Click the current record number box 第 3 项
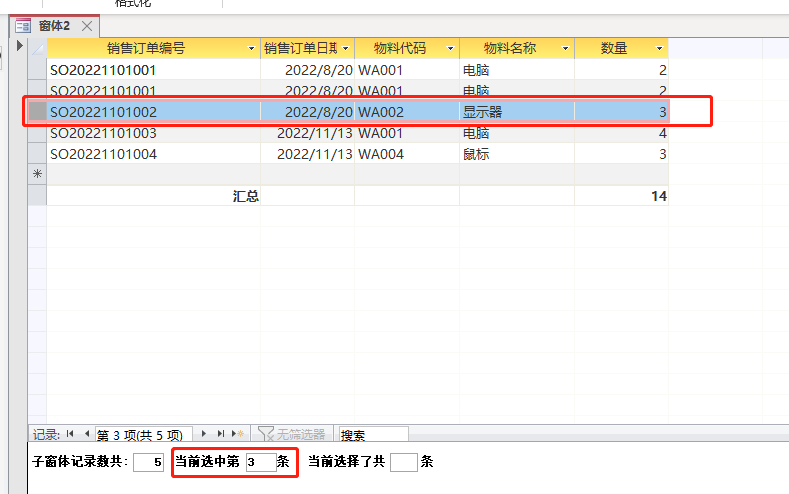 [x=143, y=434]
